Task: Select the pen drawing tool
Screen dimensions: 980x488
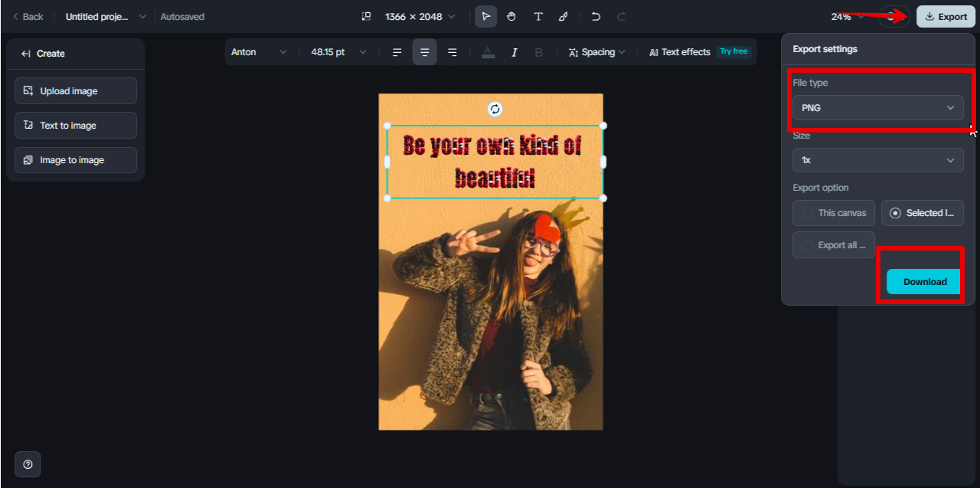Action: click(563, 16)
